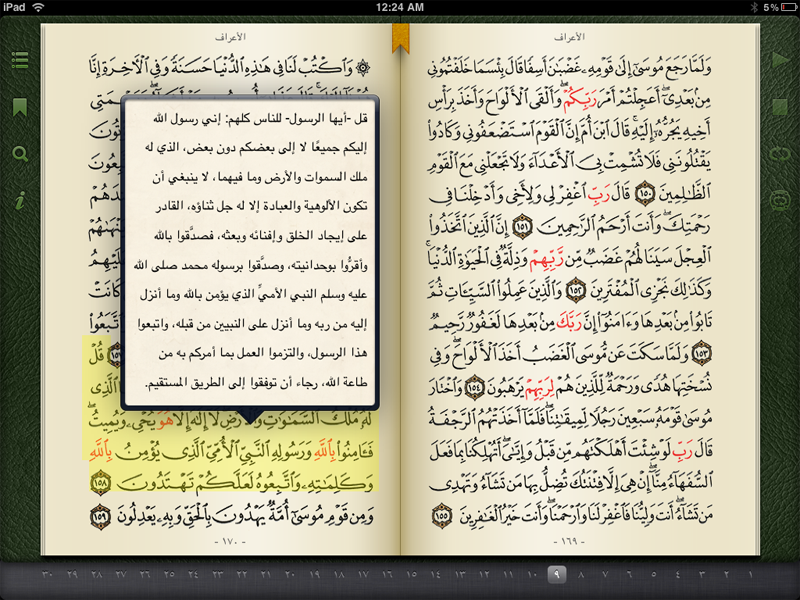The image size is (800, 600).
Task: Tap juz number 29 in bottom bar
Action: click(72, 574)
